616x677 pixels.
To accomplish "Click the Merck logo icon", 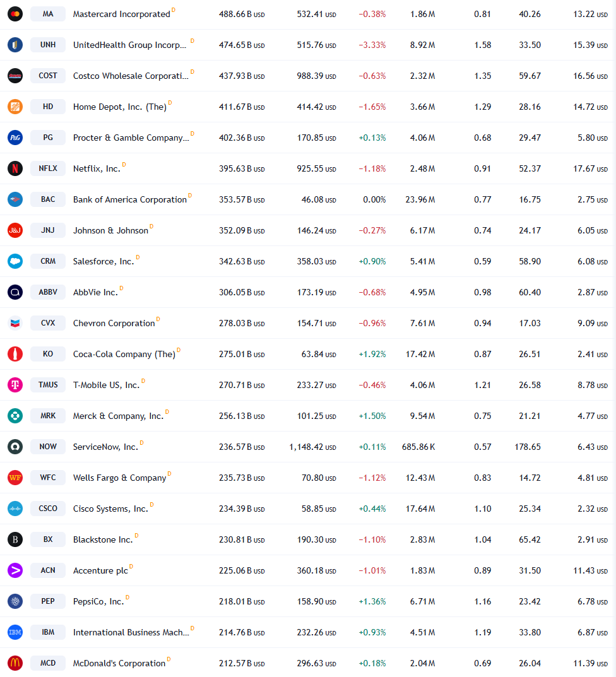I will (15, 416).
